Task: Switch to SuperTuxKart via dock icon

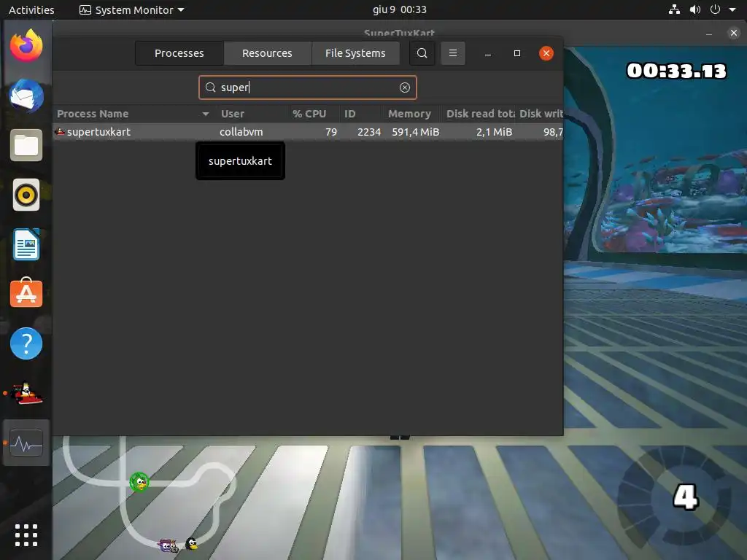Action: pos(26,393)
